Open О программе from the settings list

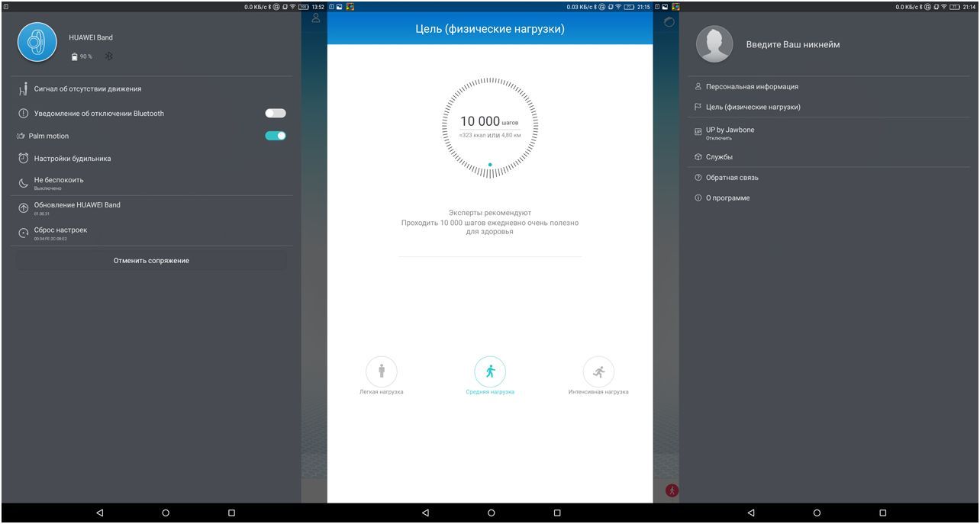727,197
